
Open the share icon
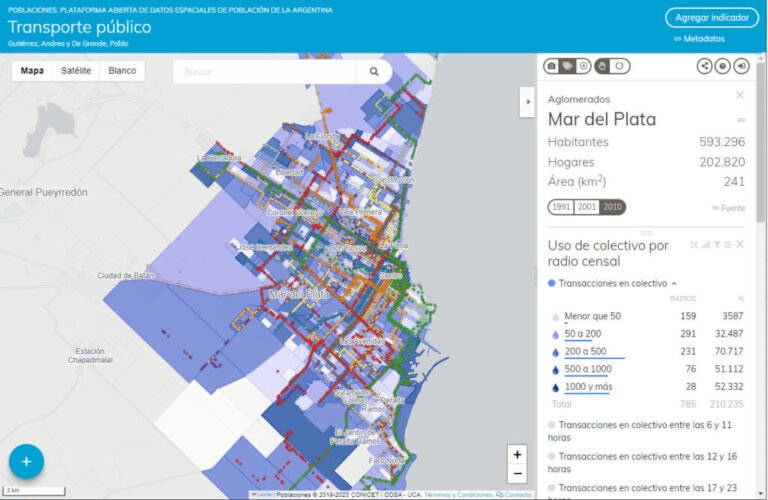[704, 66]
